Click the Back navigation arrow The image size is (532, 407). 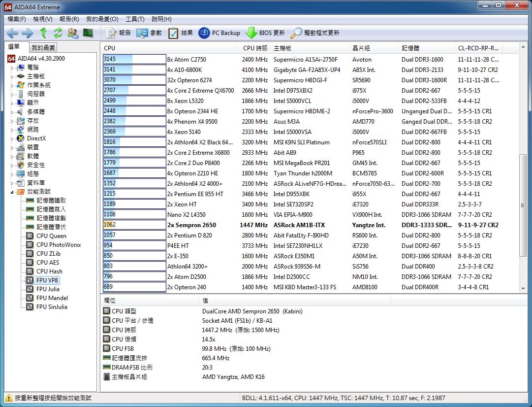[12, 33]
